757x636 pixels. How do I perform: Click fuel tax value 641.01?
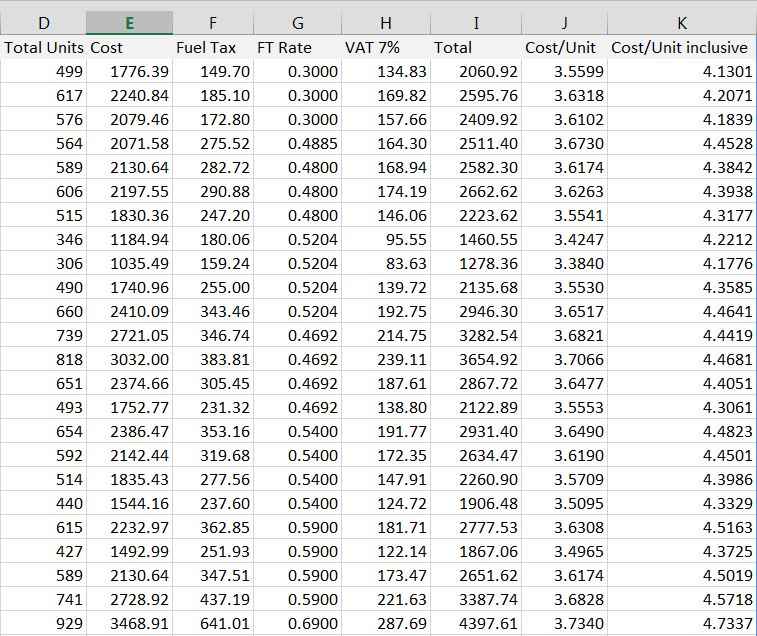[x=225, y=623]
